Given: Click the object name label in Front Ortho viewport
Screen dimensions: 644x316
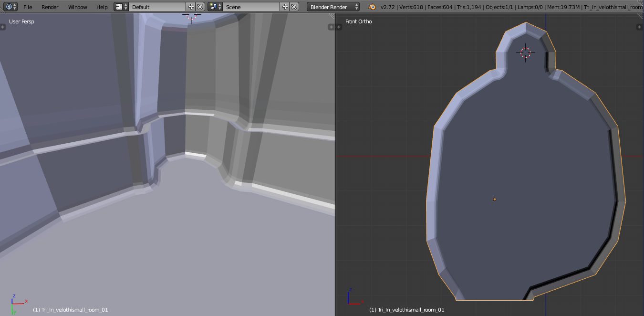Looking at the screenshot, I should click(407, 310).
